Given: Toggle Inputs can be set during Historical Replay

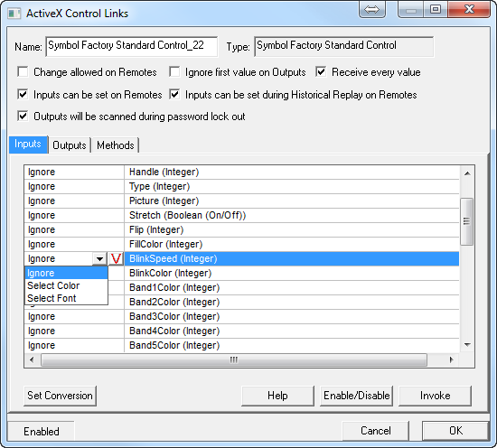Looking at the screenshot, I should pyautogui.click(x=174, y=95).
